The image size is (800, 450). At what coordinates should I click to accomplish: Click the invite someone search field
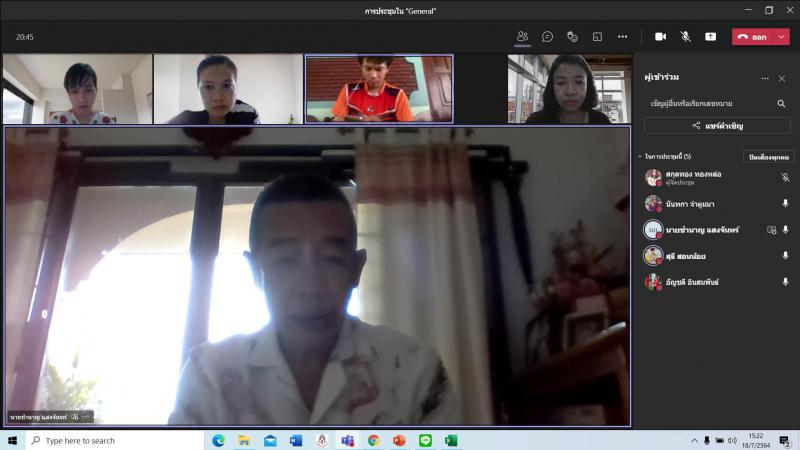(x=717, y=104)
